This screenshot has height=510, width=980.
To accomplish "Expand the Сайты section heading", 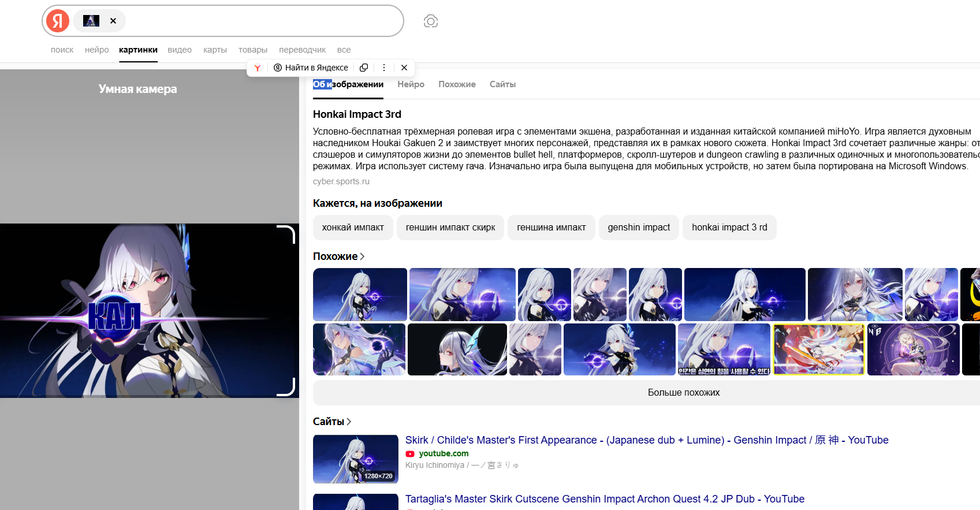I will [332, 422].
